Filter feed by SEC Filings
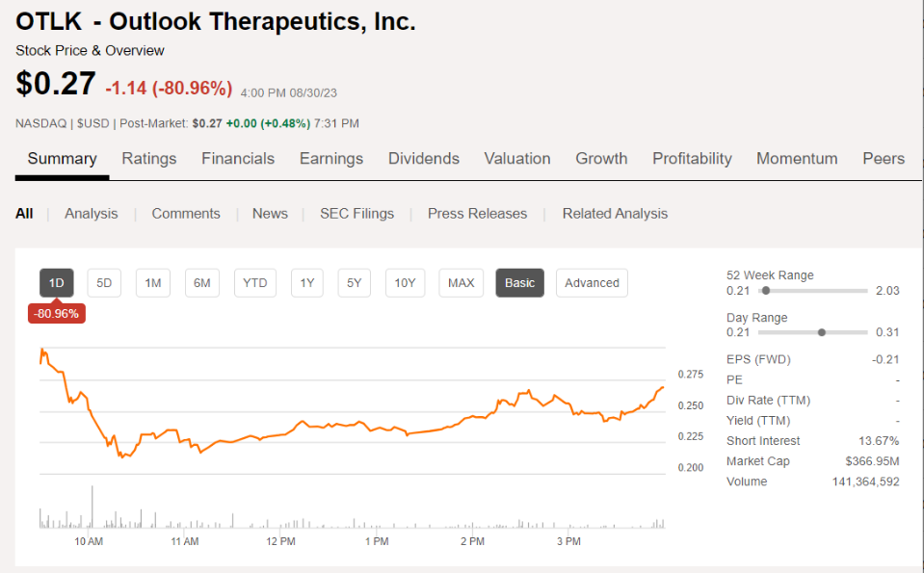 356,214
